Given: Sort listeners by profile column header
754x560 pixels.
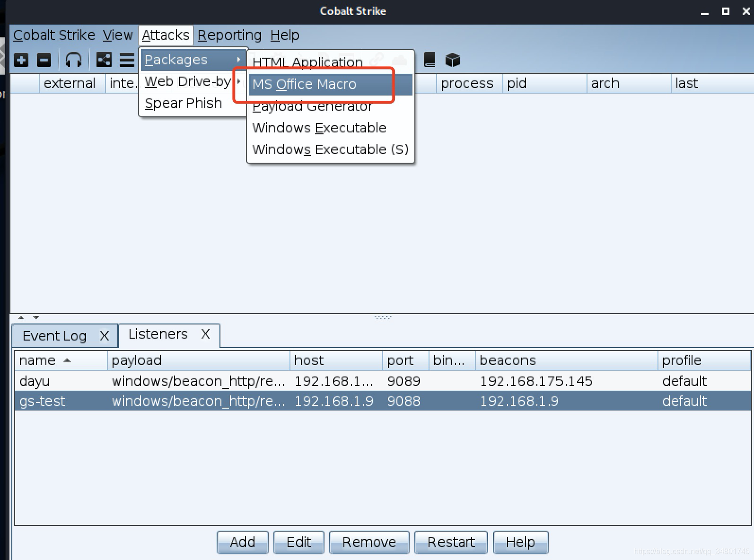Looking at the screenshot, I should coord(704,360).
